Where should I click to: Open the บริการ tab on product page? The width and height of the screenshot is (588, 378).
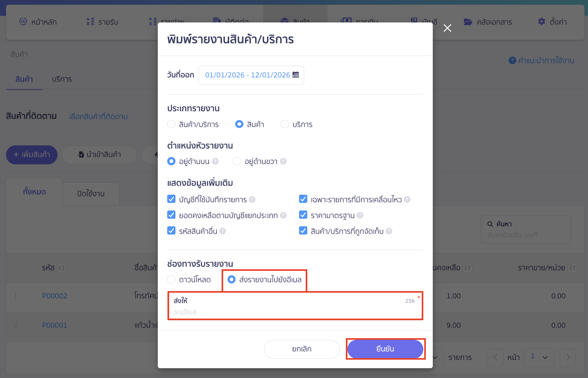[x=62, y=79]
